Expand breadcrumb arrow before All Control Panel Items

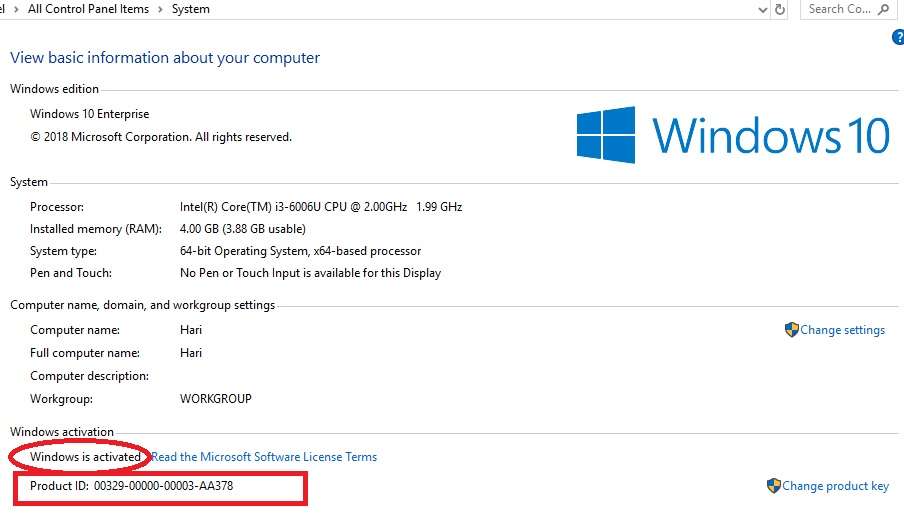(x=16, y=9)
